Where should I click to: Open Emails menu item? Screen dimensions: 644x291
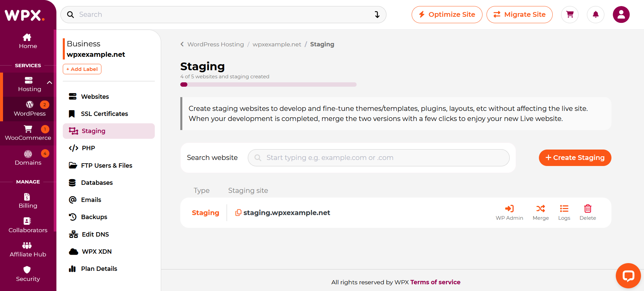click(x=109, y=200)
